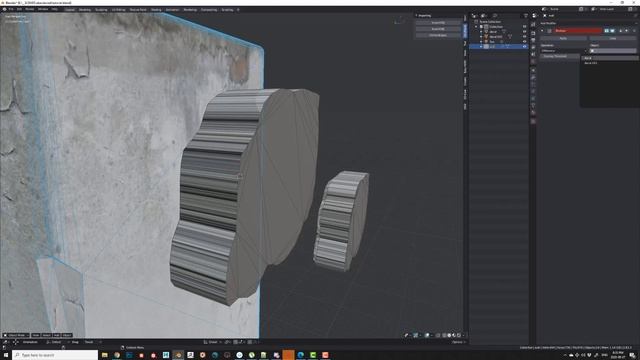Screen dimensions: 640x360
Task: Click the Overlap Threshold value field
Action: tap(559, 56)
